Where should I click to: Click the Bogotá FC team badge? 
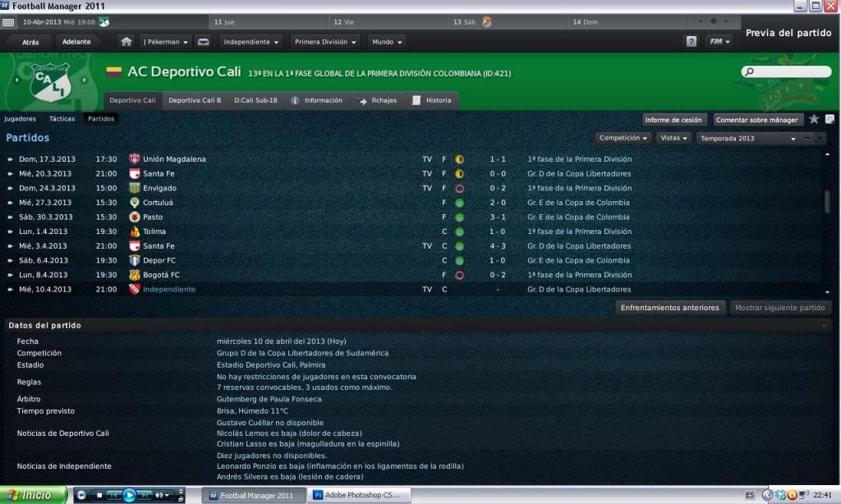134,274
